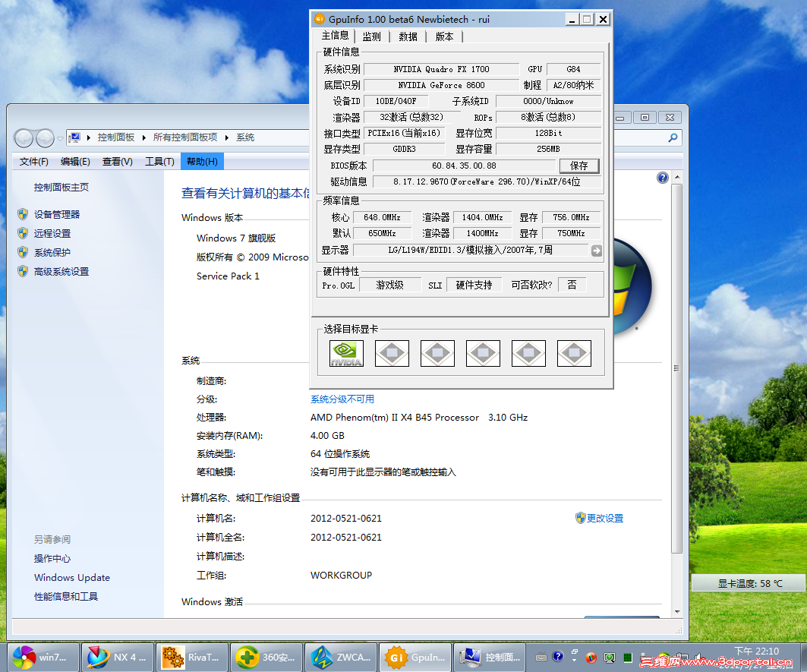Click the blue question mark tray icon
The width and height of the screenshot is (807, 672).
[x=558, y=657]
